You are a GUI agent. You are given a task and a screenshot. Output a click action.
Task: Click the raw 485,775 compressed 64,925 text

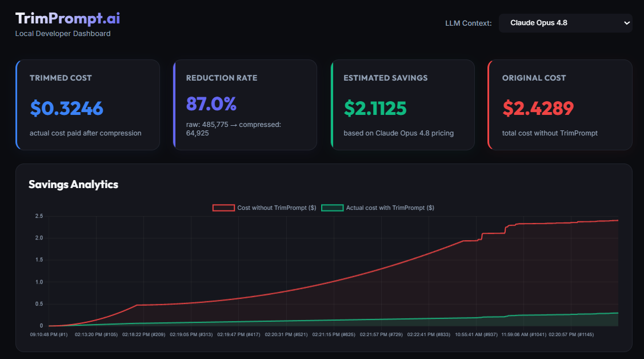pyautogui.click(x=234, y=129)
